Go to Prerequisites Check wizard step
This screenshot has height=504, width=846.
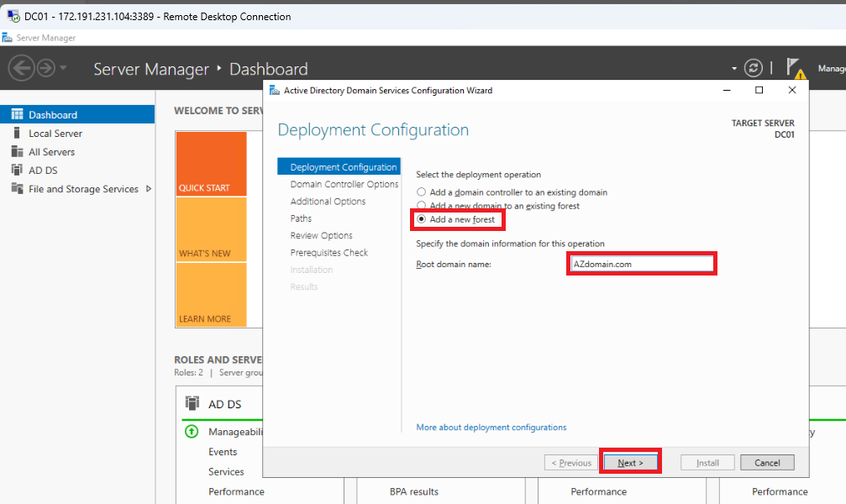coord(328,253)
